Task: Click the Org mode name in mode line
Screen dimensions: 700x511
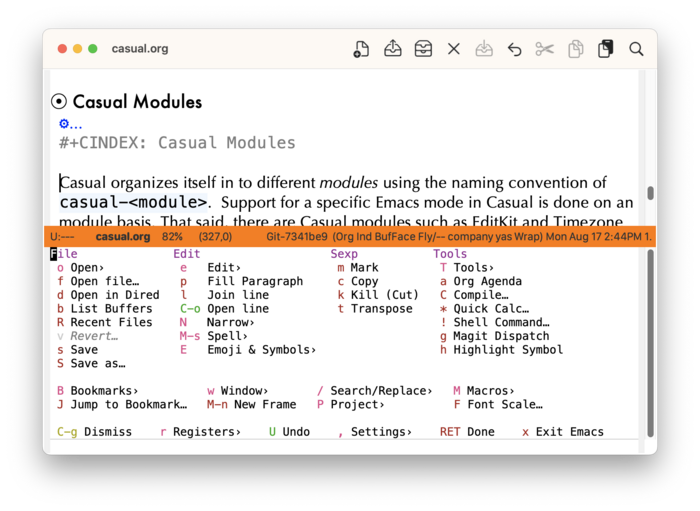Action: [x=344, y=237]
